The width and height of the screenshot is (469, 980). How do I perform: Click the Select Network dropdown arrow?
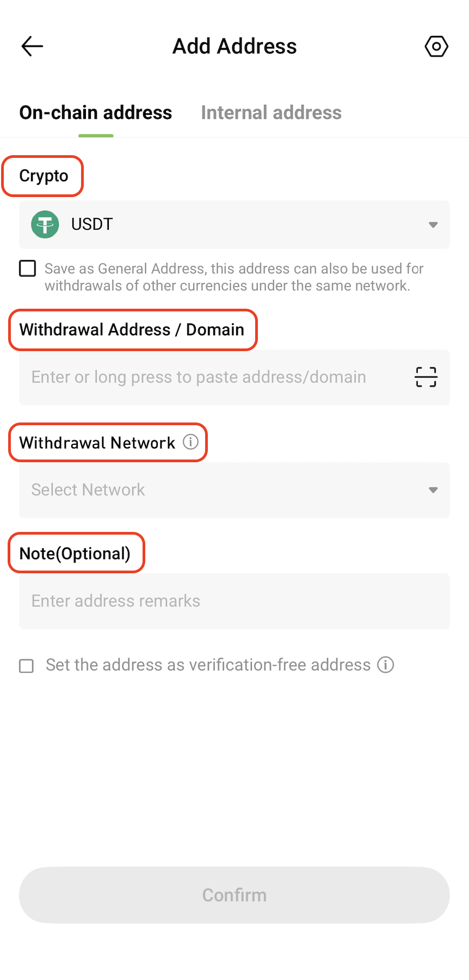433,490
